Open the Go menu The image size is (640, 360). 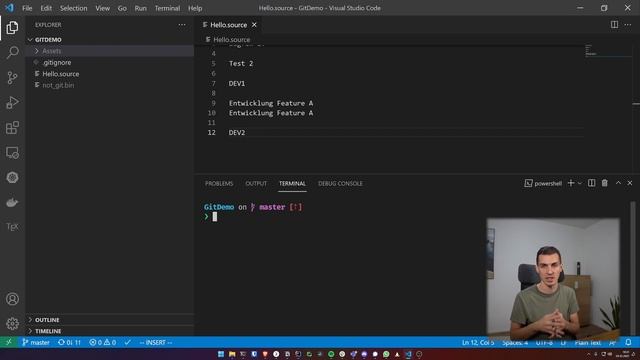point(122,8)
